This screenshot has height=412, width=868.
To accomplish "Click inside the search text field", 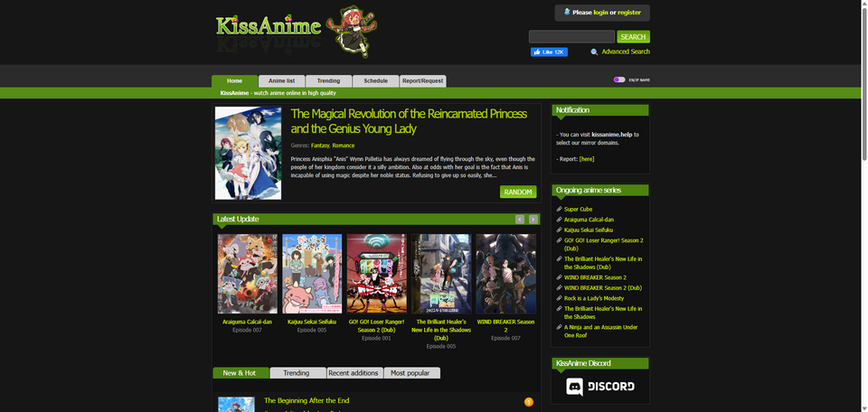I will click(571, 37).
